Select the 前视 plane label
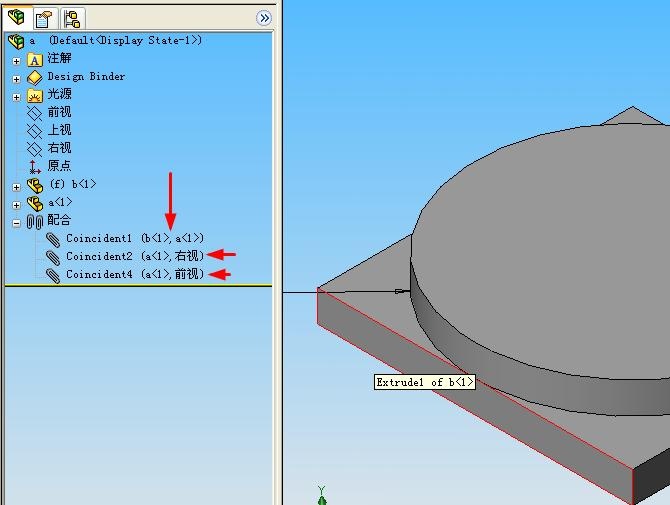This screenshot has width=670, height=505. click(x=59, y=112)
